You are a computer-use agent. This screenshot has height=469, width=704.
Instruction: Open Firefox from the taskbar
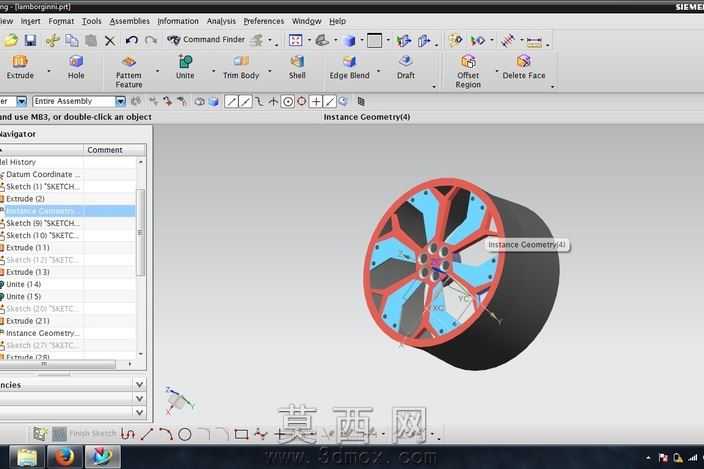65,457
